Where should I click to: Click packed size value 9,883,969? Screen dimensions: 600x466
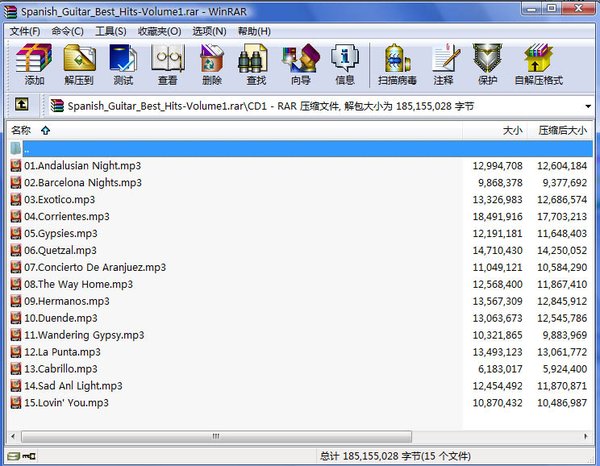(x=565, y=336)
